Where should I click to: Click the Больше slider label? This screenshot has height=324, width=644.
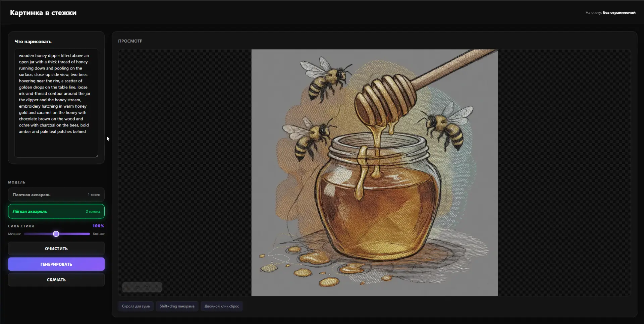(x=99, y=234)
